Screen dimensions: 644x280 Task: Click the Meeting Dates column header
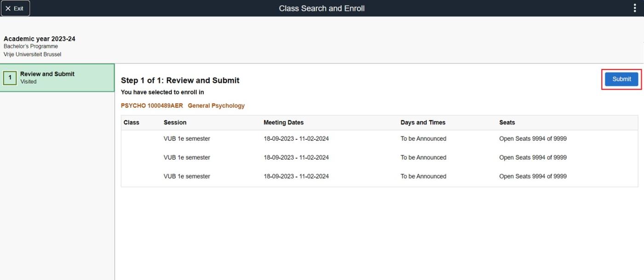pos(283,122)
